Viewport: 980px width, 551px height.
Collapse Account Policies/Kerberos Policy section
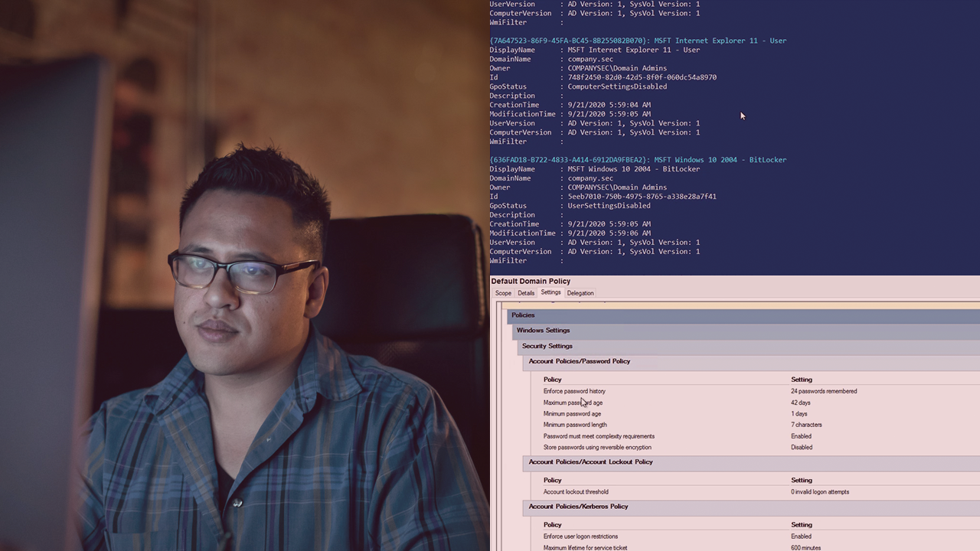(x=578, y=507)
